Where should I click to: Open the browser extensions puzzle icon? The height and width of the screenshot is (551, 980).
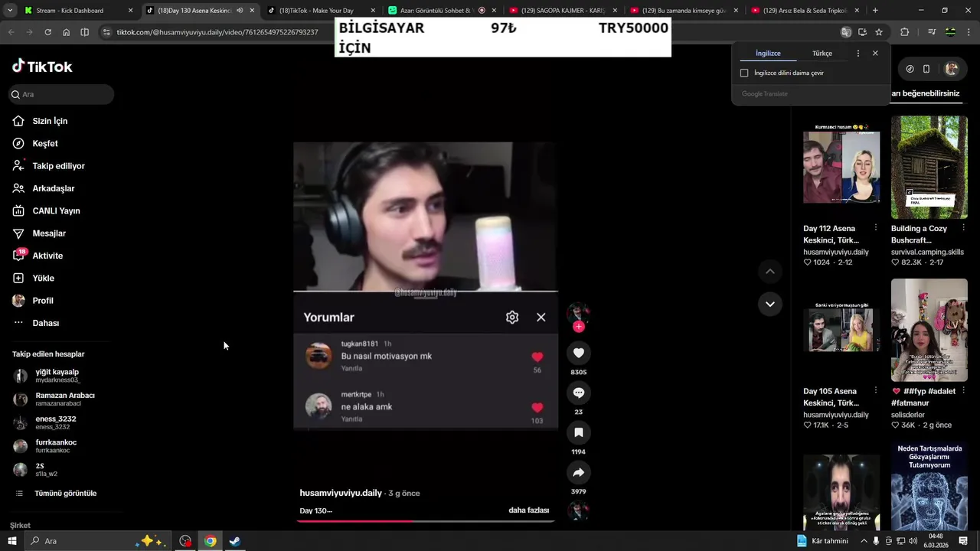pos(904,32)
